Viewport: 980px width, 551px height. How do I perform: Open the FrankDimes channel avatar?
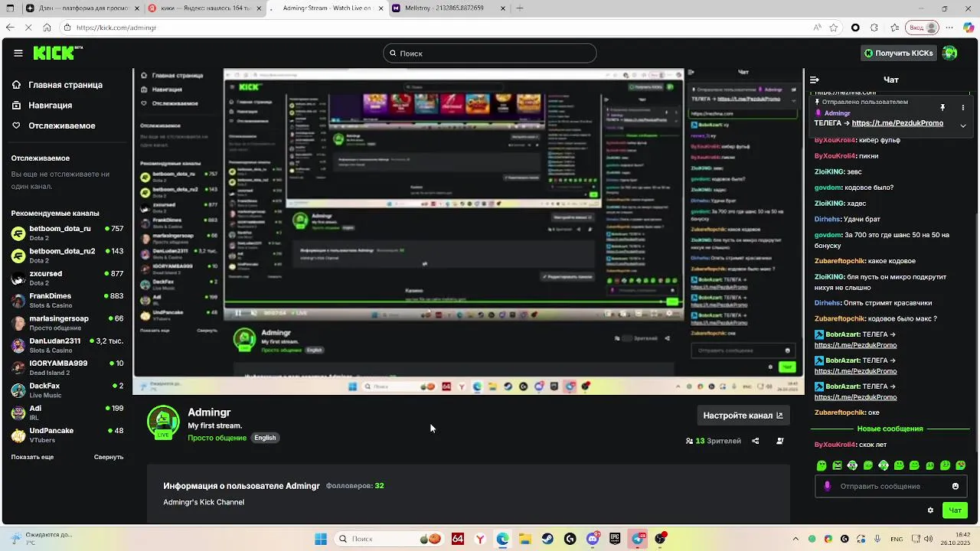tap(18, 301)
